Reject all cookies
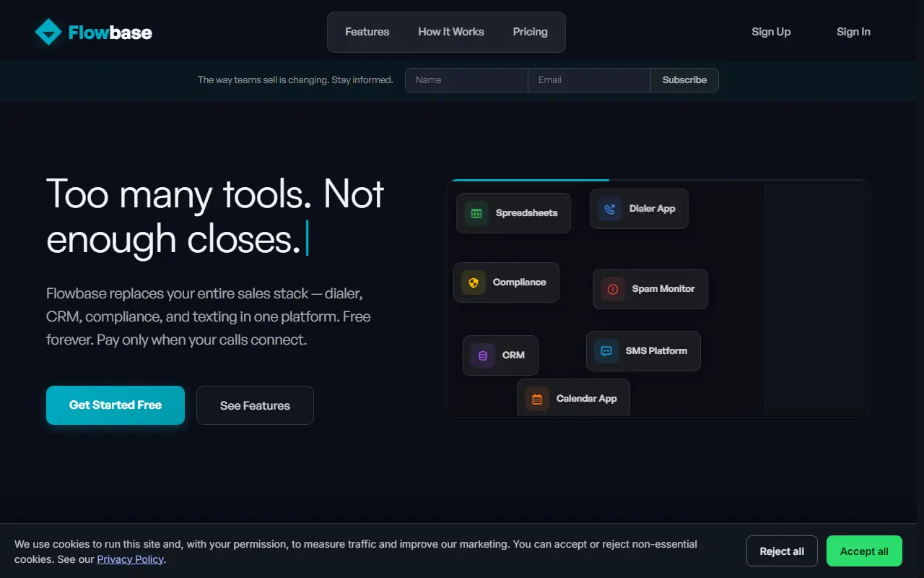 [782, 551]
